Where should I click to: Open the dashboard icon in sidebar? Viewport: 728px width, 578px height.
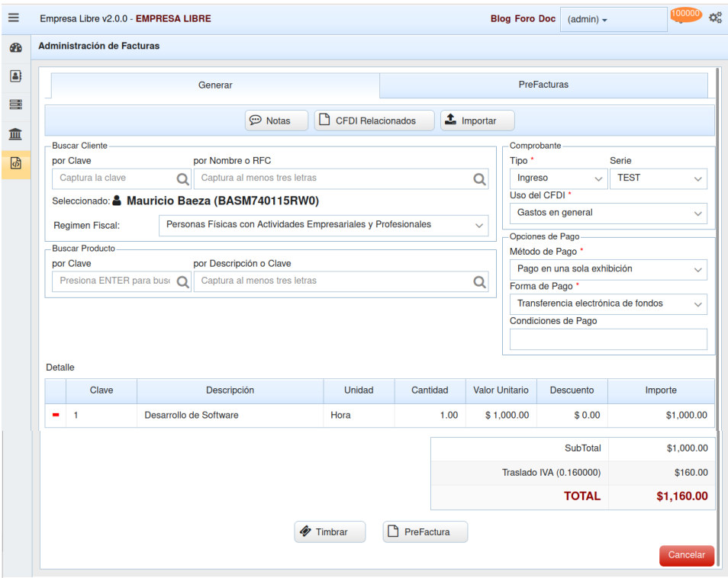click(15, 47)
